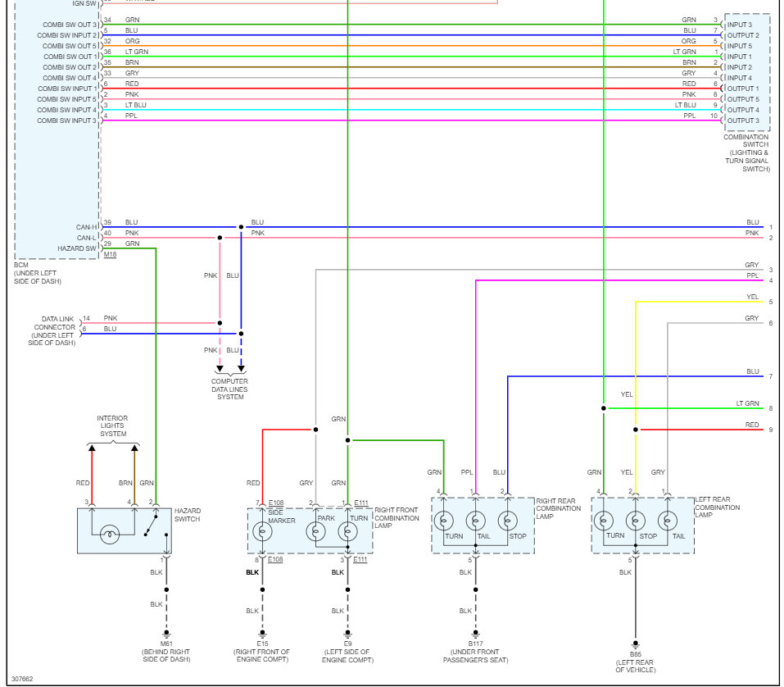This screenshot has height=687, width=784.
Task: Click the CAN-H terminal label
Action: click(87, 227)
